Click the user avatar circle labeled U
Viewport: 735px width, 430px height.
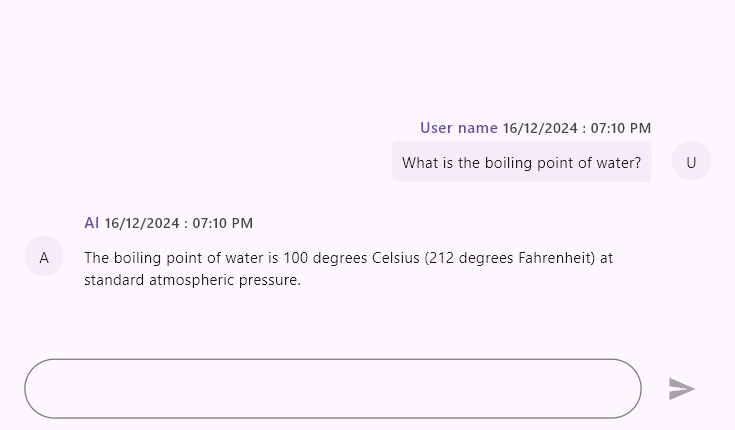coord(691,162)
